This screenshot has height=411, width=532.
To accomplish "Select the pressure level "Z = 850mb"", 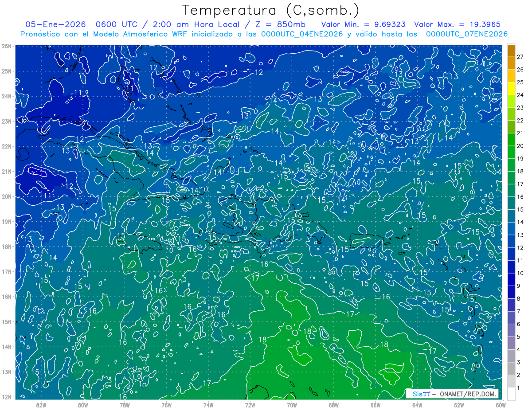I will [x=280, y=24].
